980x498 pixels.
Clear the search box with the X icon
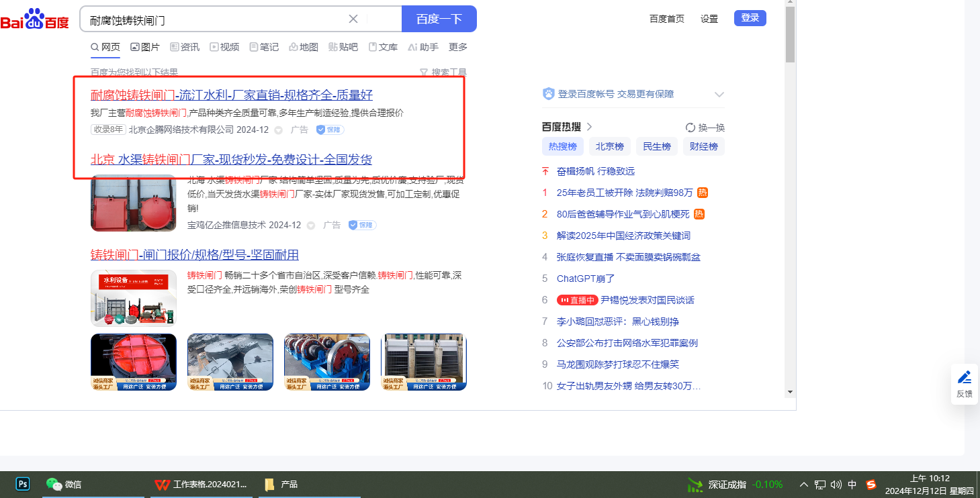tap(353, 19)
